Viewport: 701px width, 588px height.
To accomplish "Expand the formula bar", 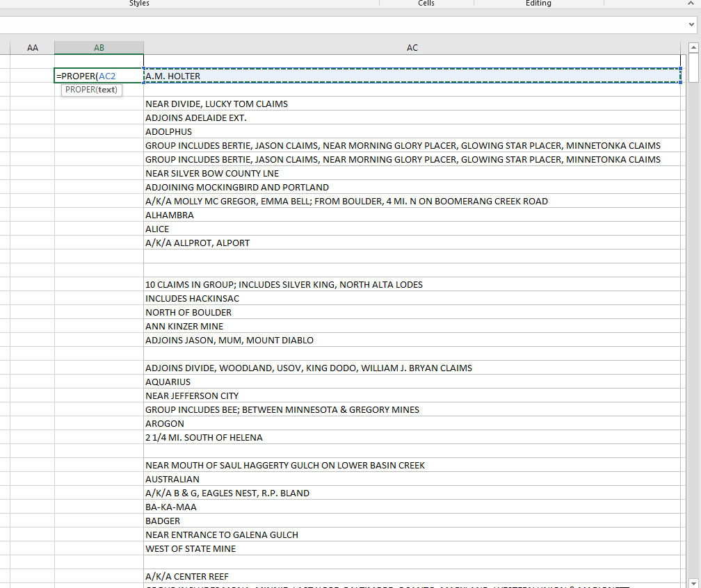I will 691,25.
